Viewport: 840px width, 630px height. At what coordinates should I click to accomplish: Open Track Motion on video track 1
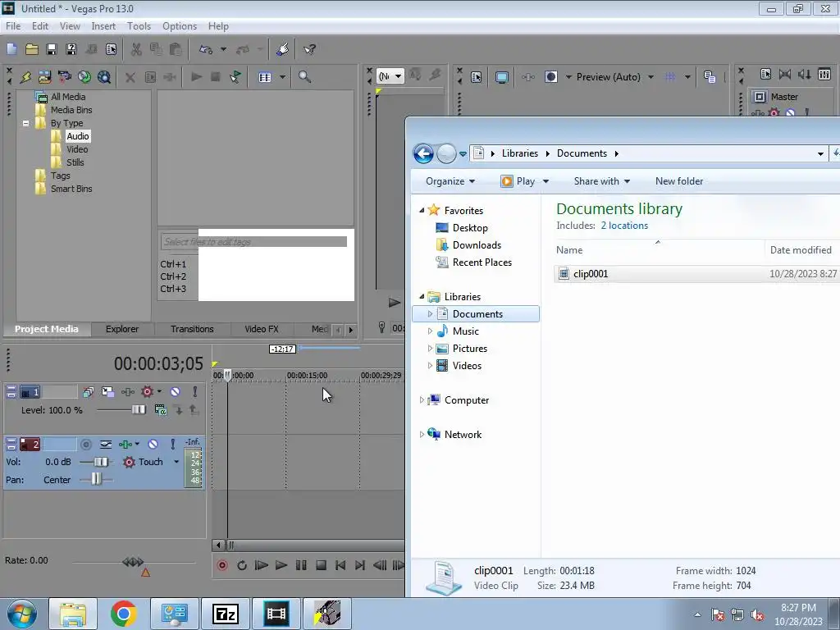point(107,392)
